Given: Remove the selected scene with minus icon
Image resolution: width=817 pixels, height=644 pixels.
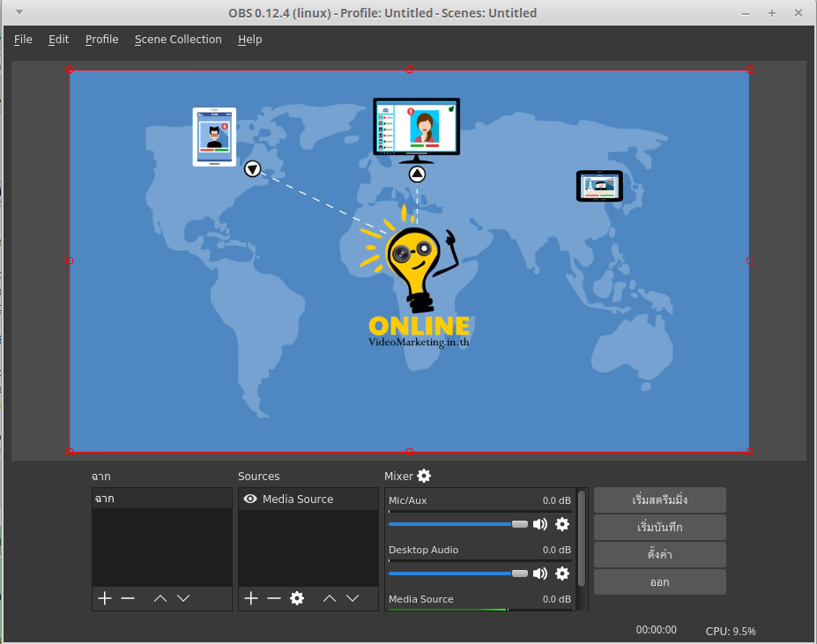Looking at the screenshot, I should pos(128,598).
